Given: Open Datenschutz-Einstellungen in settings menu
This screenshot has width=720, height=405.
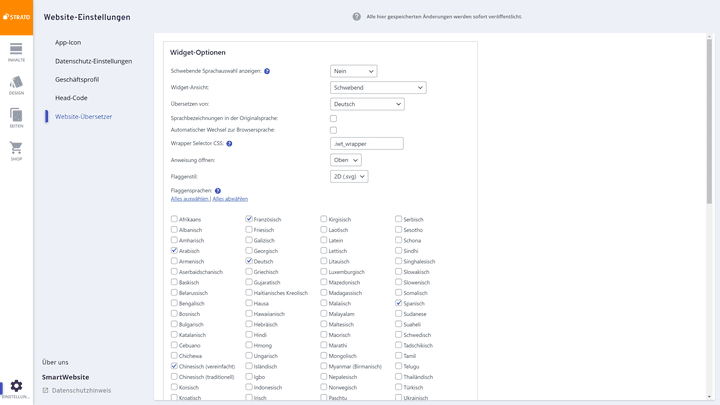Looking at the screenshot, I should [93, 61].
